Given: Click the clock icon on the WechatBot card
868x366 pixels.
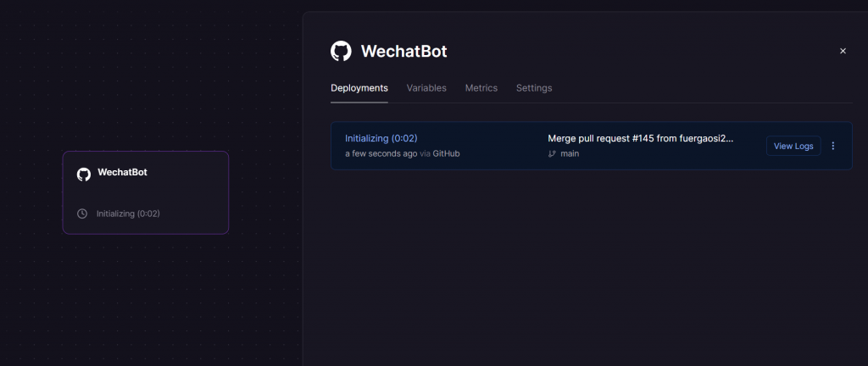Looking at the screenshot, I should (x=82, y=213).
